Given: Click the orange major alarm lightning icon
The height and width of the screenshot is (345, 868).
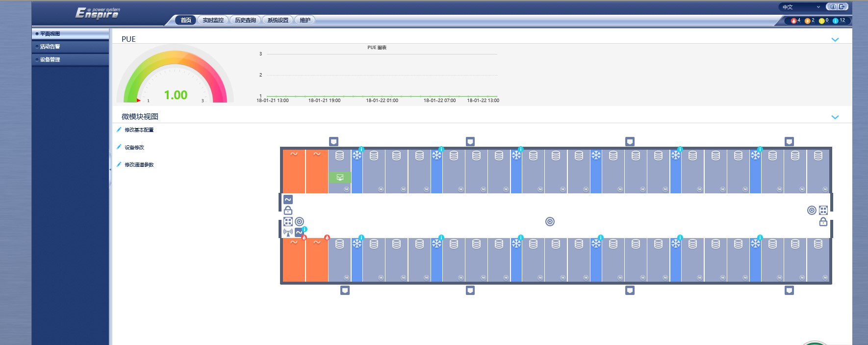Looking at the screenshot, I should pos(807,21).
